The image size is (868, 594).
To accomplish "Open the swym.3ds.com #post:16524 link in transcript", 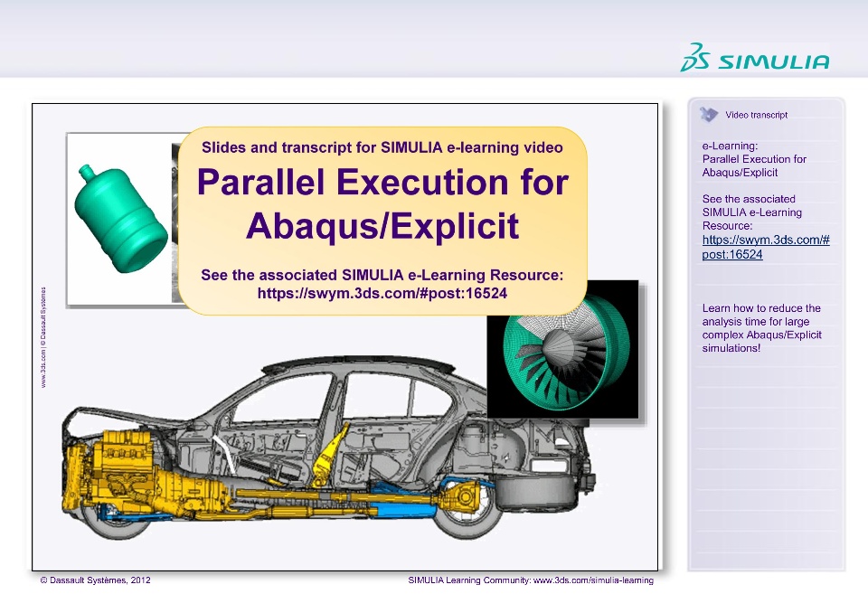I will [x=766, y=247].
